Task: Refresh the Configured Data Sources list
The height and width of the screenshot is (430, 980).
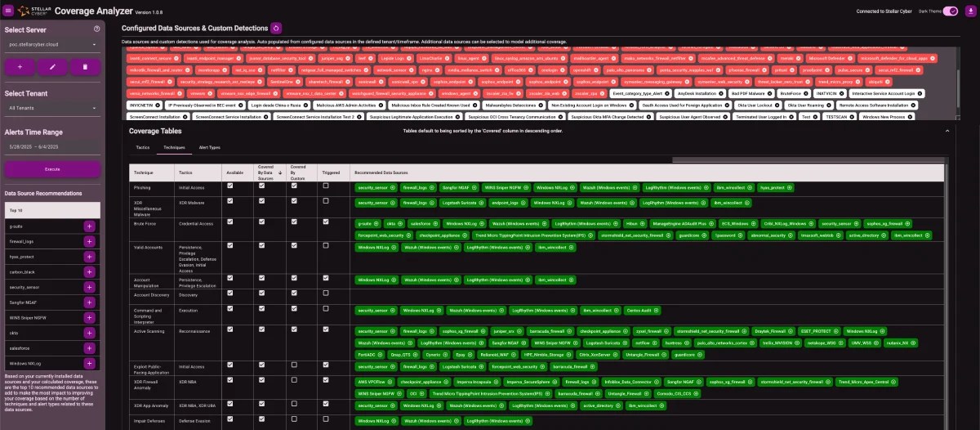Action: [x=275, y=29]
